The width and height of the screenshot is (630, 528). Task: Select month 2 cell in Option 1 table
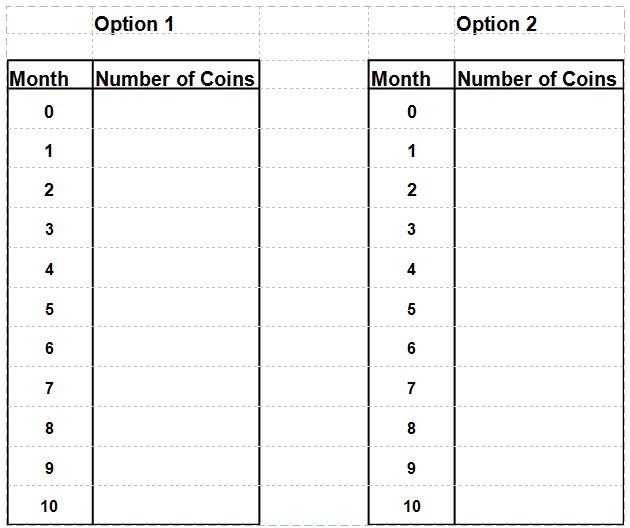point(49,190)
